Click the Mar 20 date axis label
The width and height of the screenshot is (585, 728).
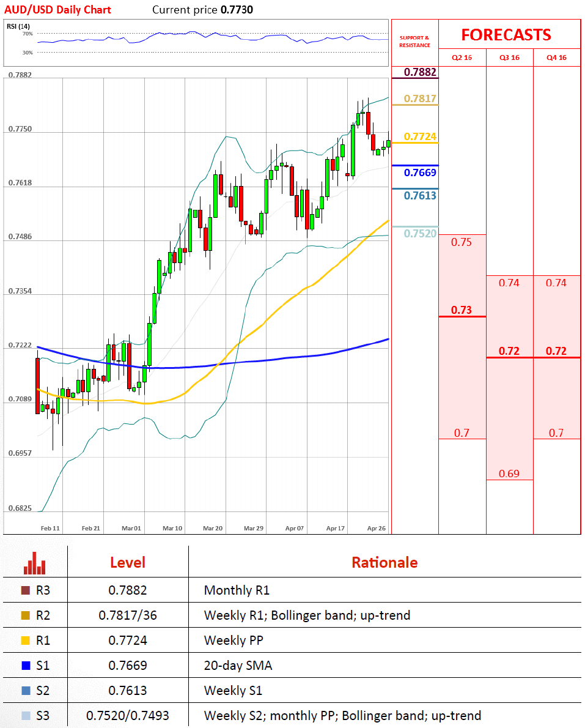coord(213,529)
